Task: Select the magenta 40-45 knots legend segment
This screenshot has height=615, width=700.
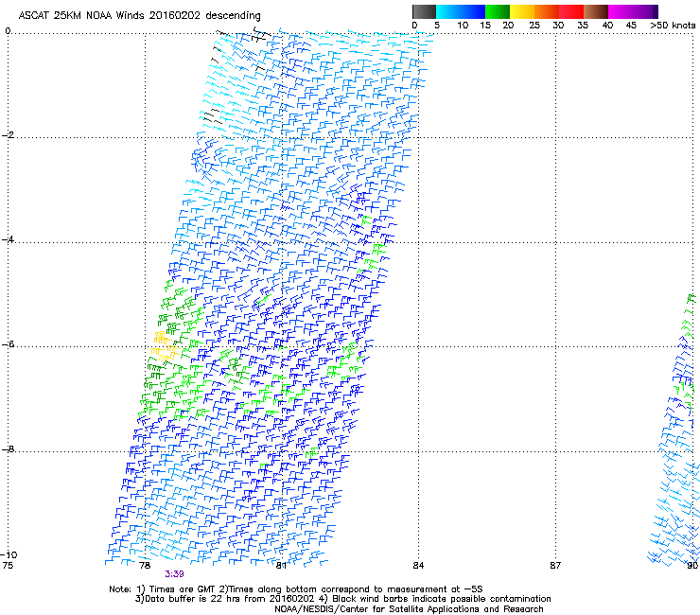Action: pos(621,11)
